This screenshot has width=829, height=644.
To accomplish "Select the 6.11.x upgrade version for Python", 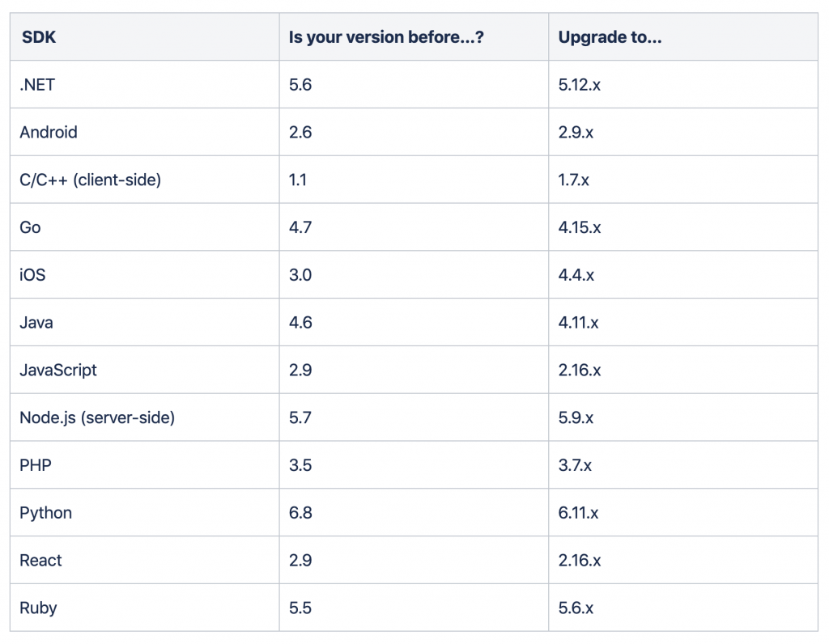I will (578, 513).
